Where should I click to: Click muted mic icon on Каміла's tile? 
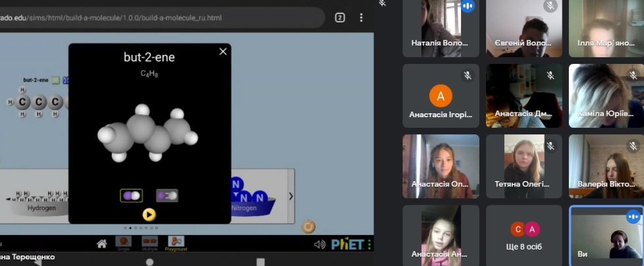[633, 75]
